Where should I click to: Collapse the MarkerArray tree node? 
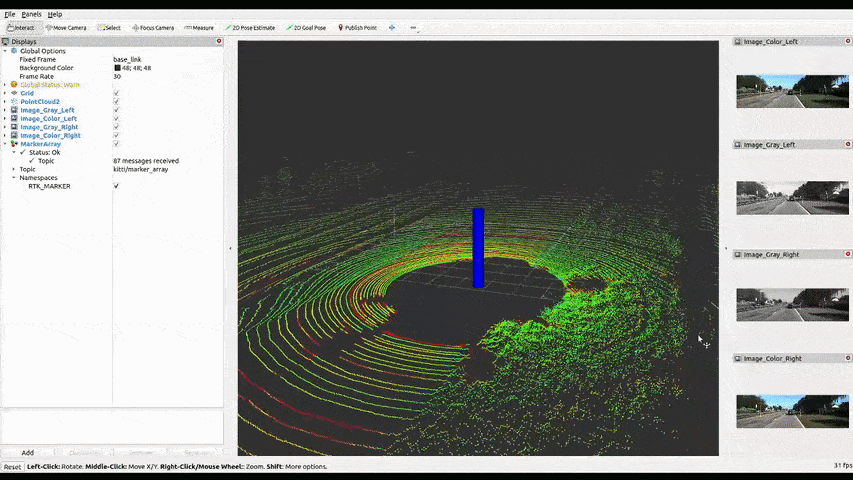click(x=5, y=144)
